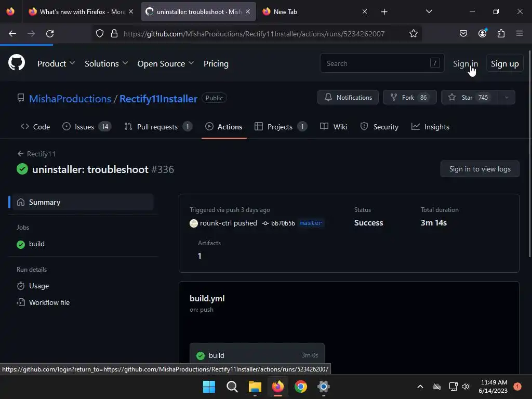Image resolution: width=532 pixels, height=399 pixels.
Task: Expand the Product dropdown
Action: (x=56, y=63)
